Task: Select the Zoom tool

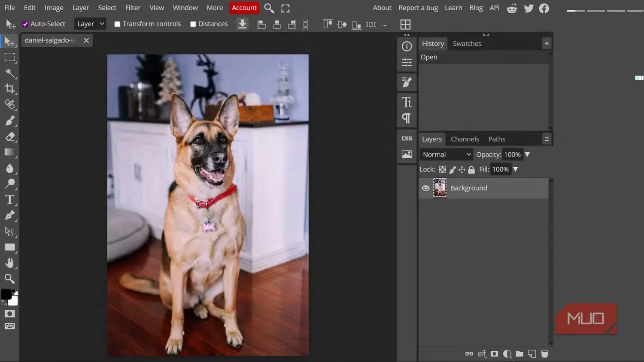Action: 9,279
